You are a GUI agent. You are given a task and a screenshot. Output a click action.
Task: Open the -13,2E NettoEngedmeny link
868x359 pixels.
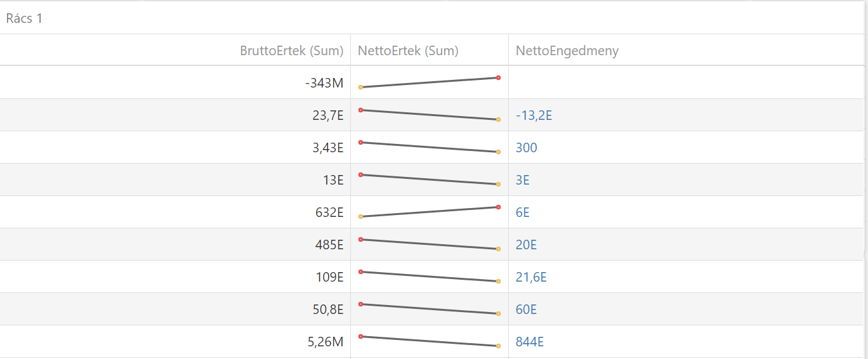click(534, 115)
